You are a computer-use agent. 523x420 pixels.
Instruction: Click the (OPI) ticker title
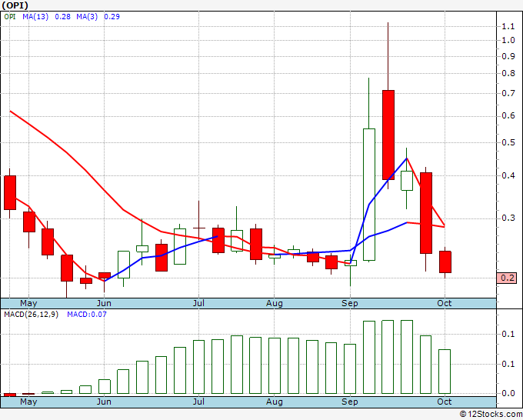[x=15, y=5]
